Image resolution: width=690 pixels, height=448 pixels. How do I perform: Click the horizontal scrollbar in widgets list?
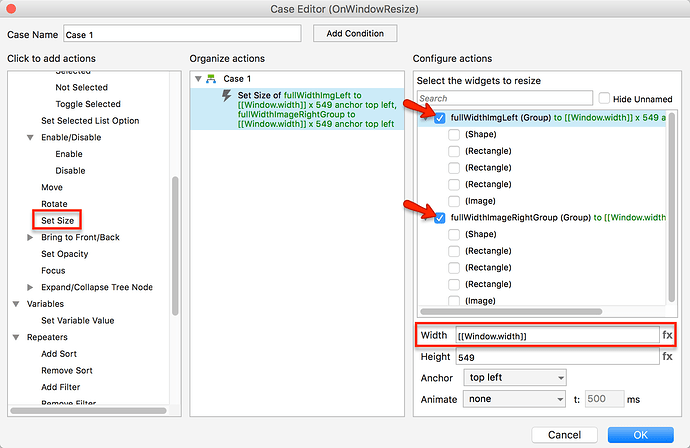pos(520,312)
